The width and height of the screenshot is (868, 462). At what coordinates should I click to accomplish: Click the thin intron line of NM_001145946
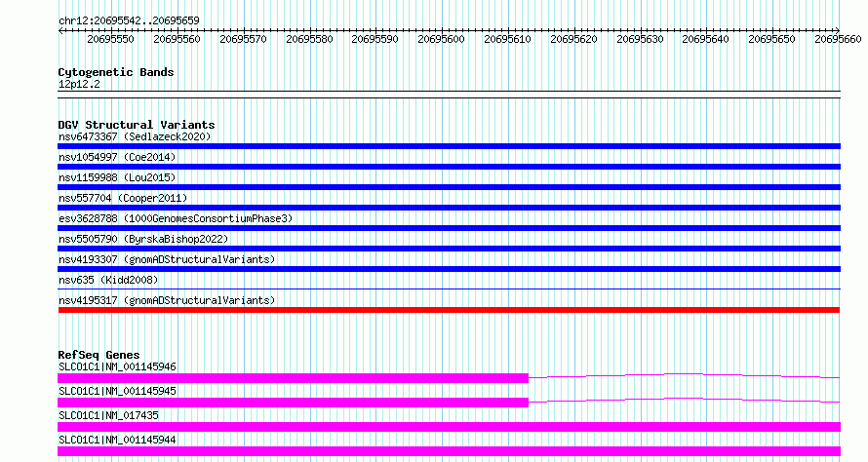pyautogui.click(x=685, y=375)
